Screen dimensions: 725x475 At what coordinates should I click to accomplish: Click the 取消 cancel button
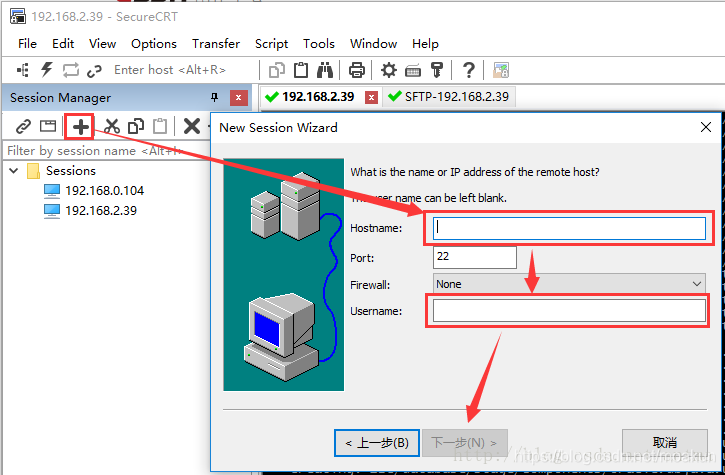(x=664, y=443)
